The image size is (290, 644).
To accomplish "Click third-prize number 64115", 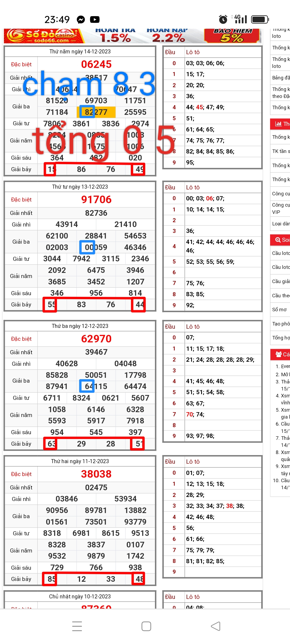I will click(x=96, y=386).
